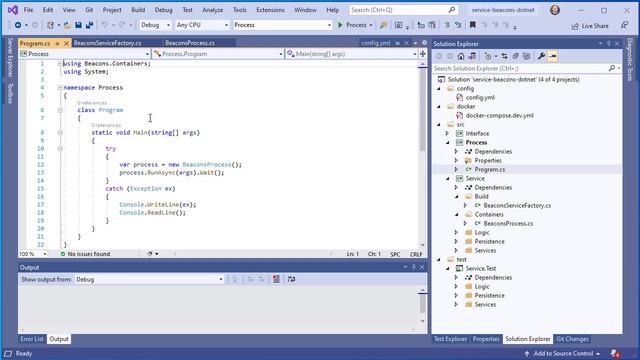640x360 pixels.
Task: Open Properties wrench icon in Solution Explorer
Action: pos(541,56)
